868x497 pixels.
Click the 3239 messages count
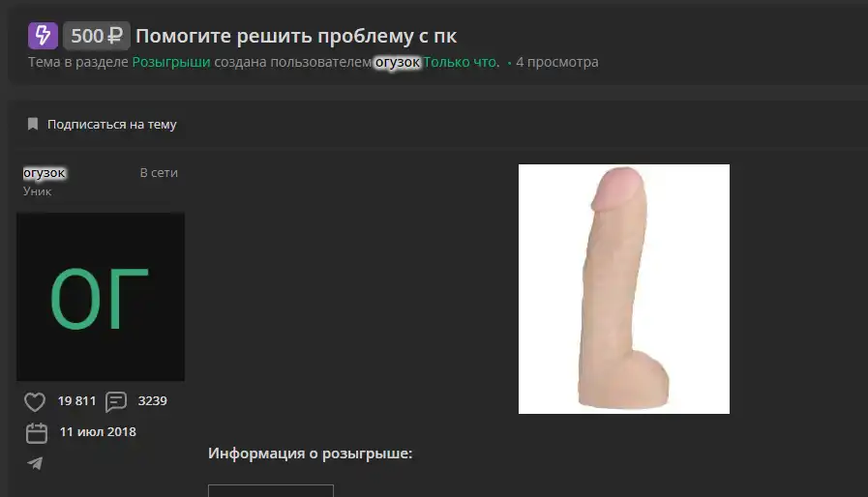[152, 400]
